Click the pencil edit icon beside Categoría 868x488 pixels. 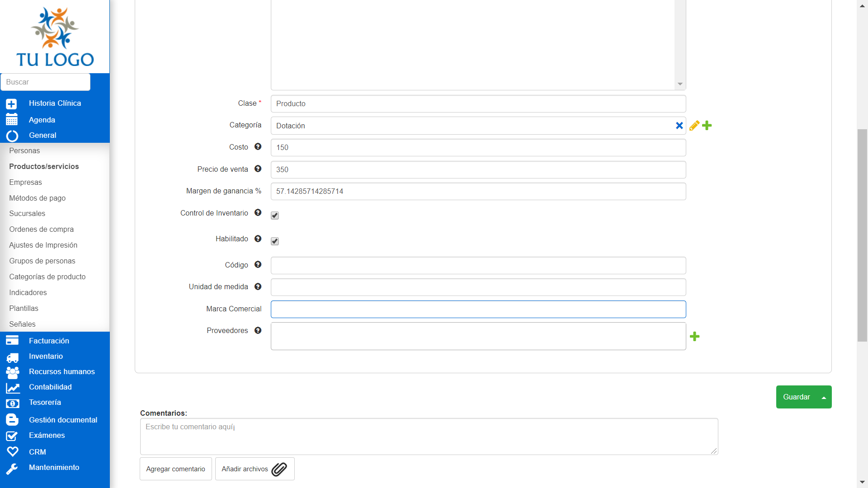[x=694, y=126]
